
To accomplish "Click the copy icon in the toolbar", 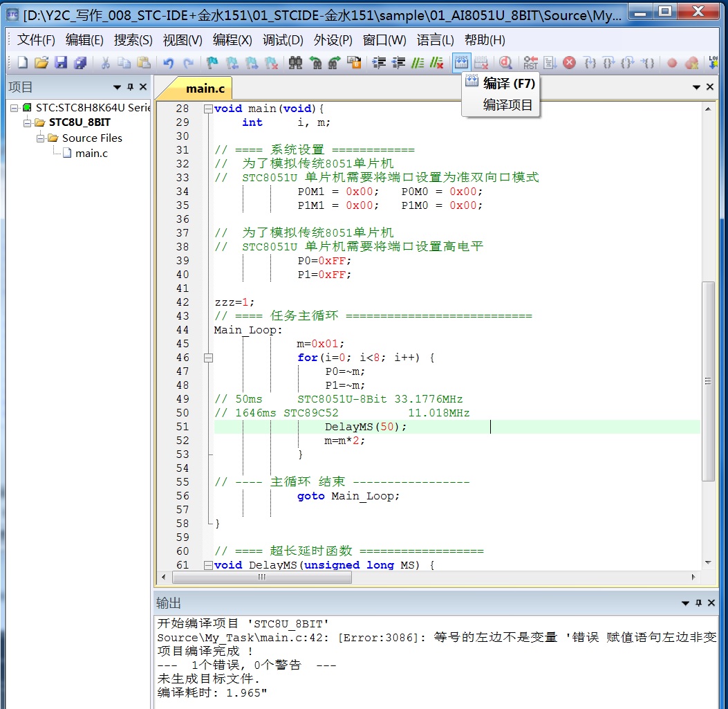I will pyautogui.click(x=124, y=62).
